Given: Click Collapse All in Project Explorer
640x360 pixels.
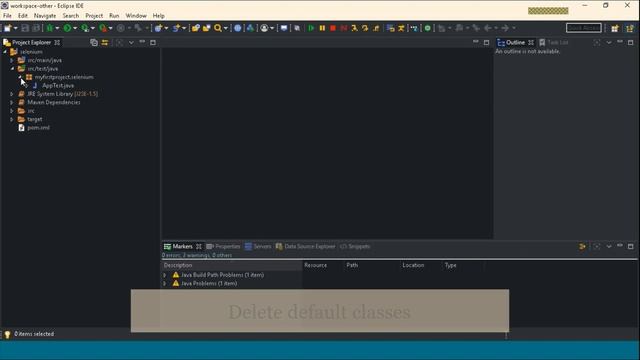Looking at the screenshot, I should pos(94,42).
